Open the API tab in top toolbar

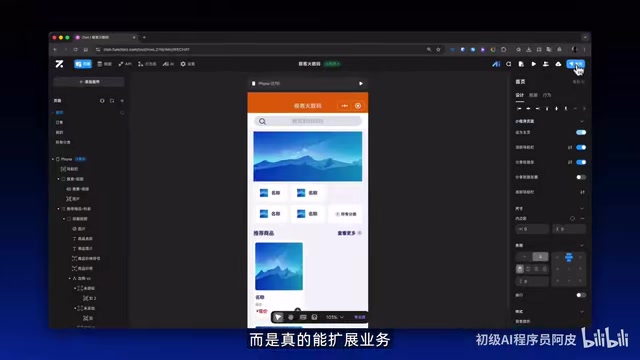pos(125,64)
